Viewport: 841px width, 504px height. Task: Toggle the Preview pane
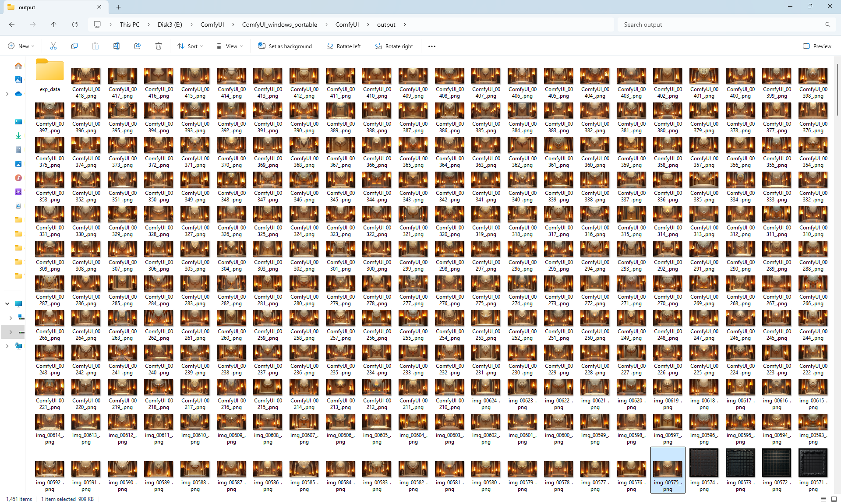coord(817,46)
